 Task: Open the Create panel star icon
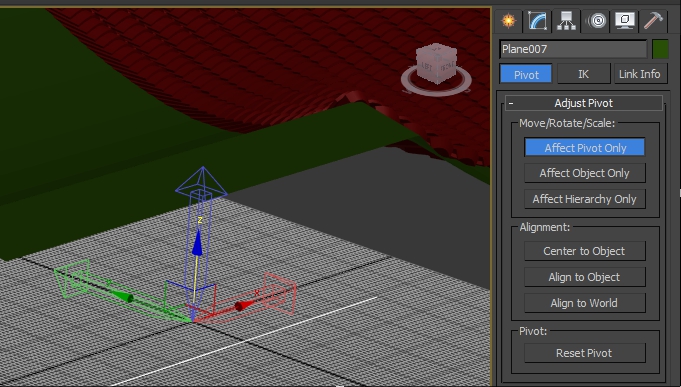point(508,20)
